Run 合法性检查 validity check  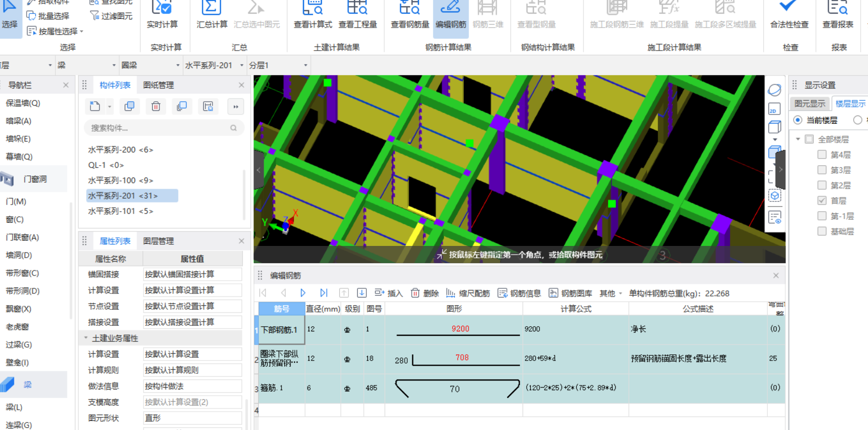789,15
